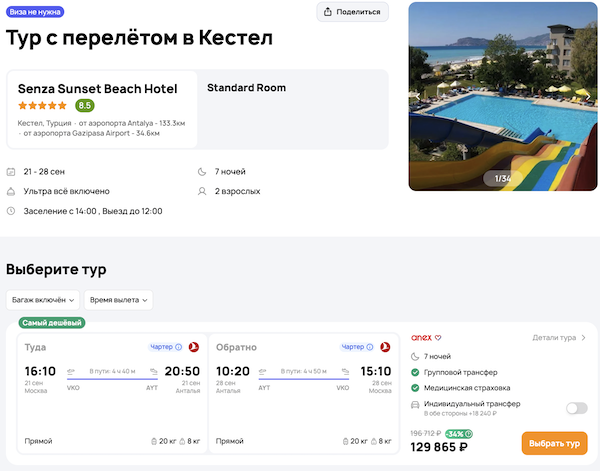Viewport: 600px width, 471px height.
Task: Click the heart icon next to Anex
Action: click(x=438, y=338)
